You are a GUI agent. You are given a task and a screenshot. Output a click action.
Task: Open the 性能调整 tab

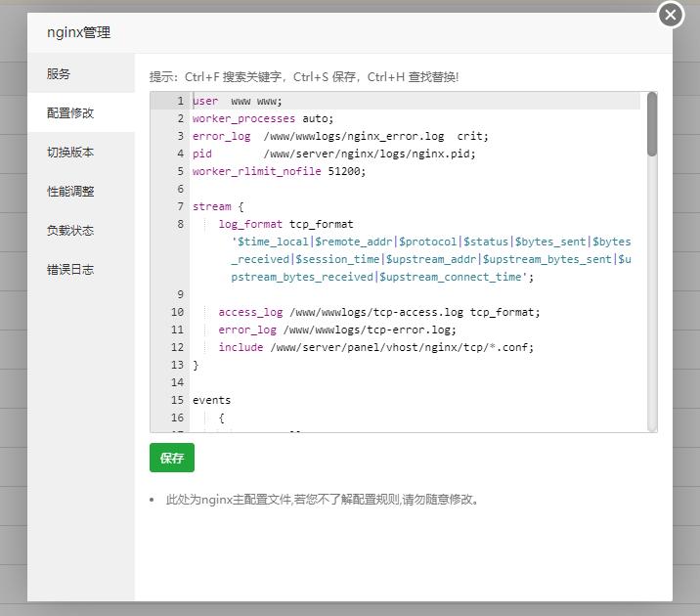coord(70,192)
